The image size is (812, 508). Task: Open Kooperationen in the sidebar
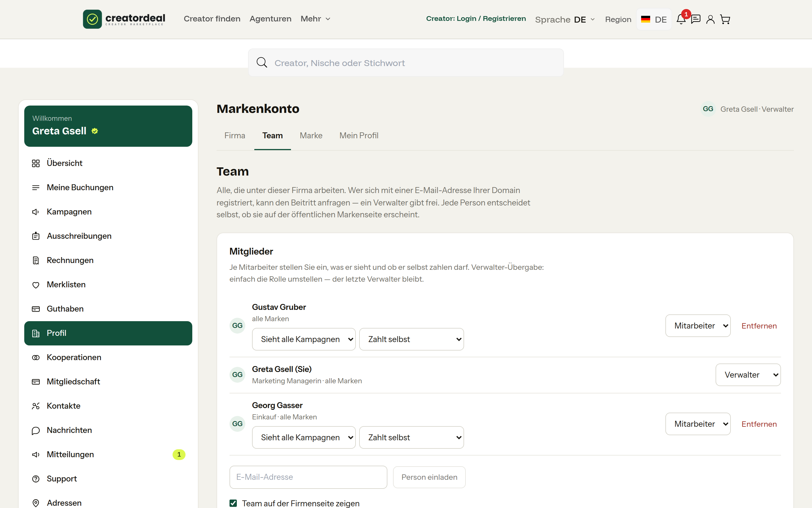[108, 358]
